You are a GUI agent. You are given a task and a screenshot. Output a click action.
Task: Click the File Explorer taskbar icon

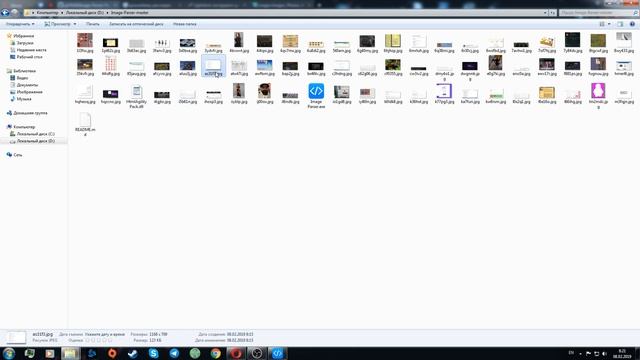point(70,353)
